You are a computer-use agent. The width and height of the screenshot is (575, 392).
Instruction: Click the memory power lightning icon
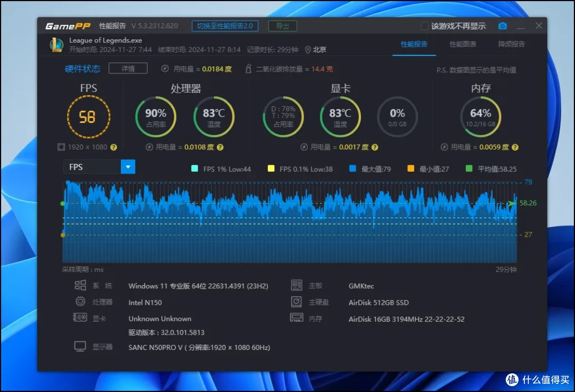click(444, 147)
